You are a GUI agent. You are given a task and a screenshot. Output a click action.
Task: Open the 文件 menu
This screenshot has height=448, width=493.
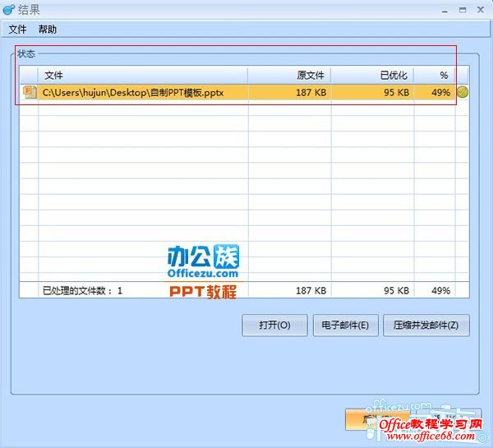pyautogui.click(x=17, y=30)
